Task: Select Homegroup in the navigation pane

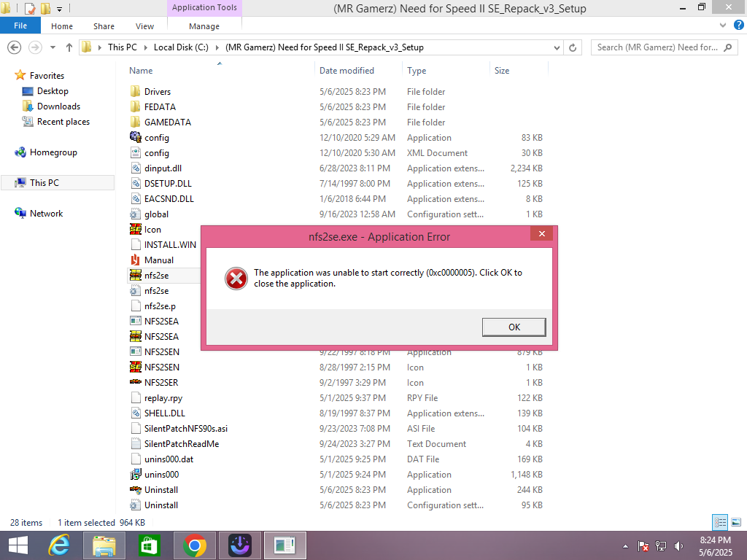Action: coord(53,152)
